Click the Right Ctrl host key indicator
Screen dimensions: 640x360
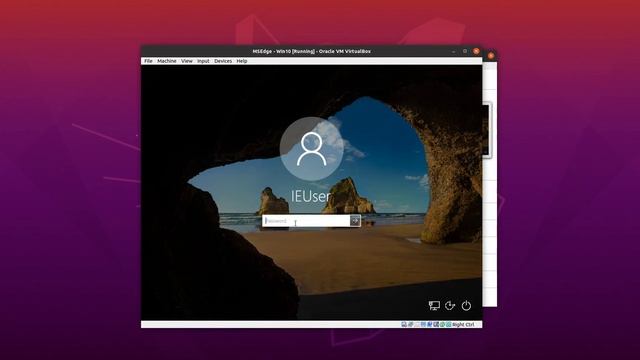(x=463, y=324)
